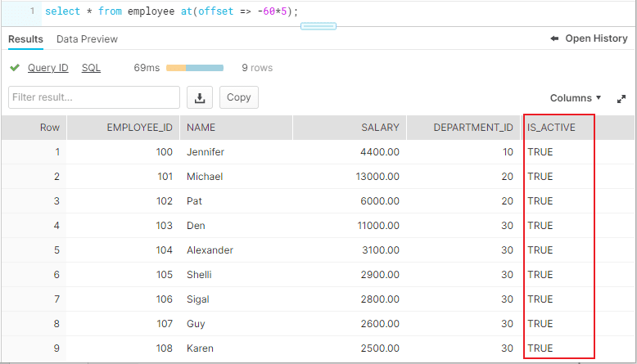Click the 9 rows count label
This screenshot has height=364, width=637.
click(x=257, y=68)
